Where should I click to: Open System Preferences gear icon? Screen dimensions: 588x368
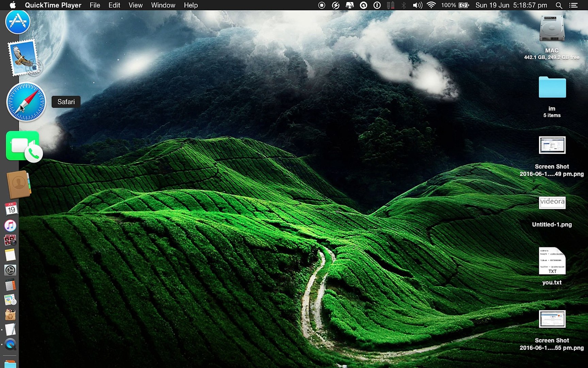click(10, 270)
